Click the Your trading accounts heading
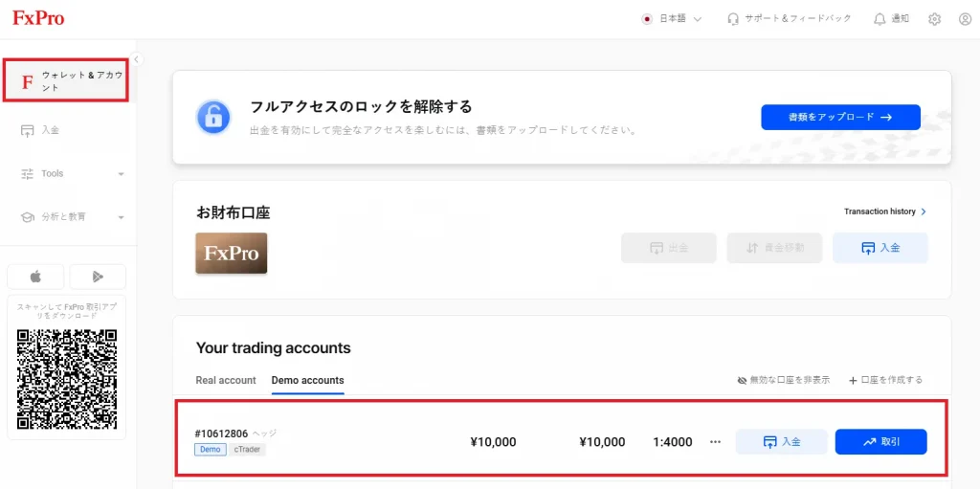This screenshot has height=489, width=980. (273, 348)
